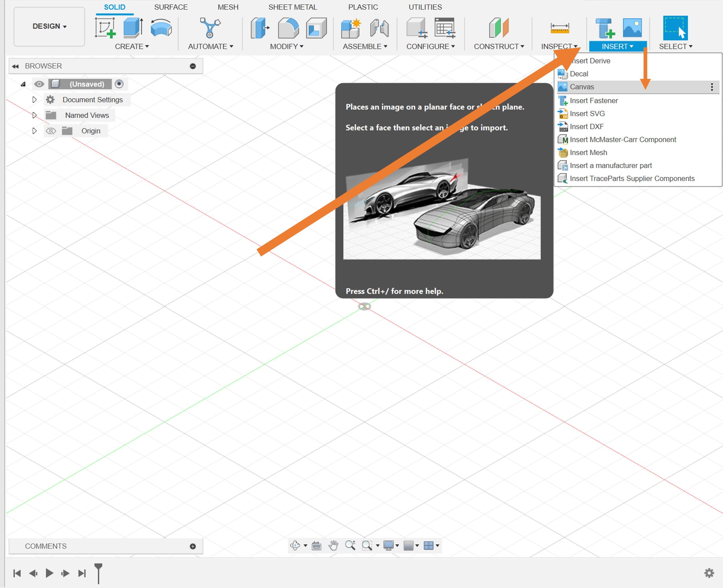Select Insert Mesh menu entry
Viewport: 723px width, 588px height.
coord(588,152)
